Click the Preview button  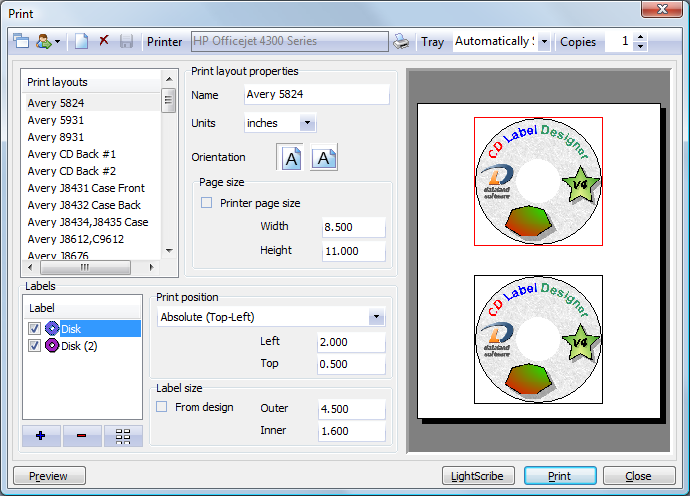click(x=49, y=476)
